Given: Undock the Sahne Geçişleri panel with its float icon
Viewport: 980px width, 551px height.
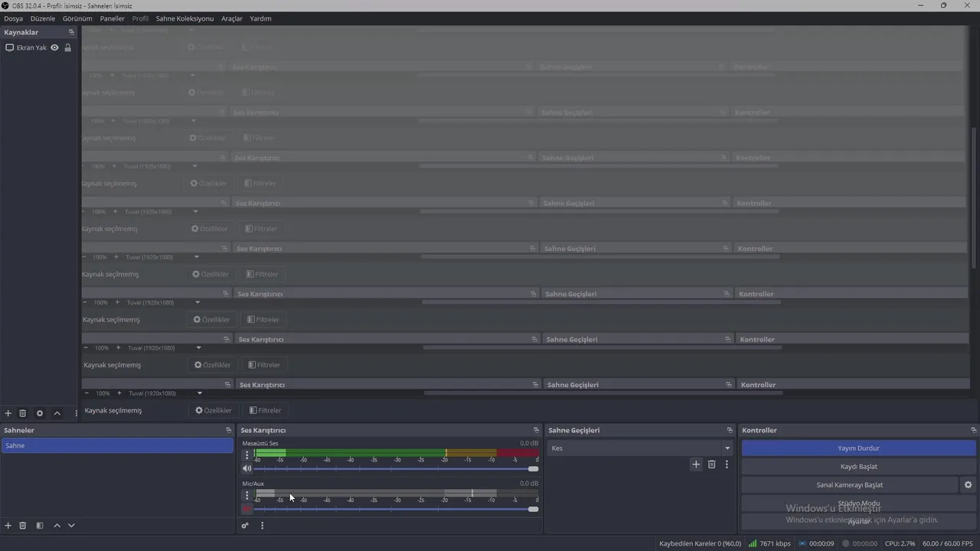Looking at the screenshot, I should pos(730,430).
